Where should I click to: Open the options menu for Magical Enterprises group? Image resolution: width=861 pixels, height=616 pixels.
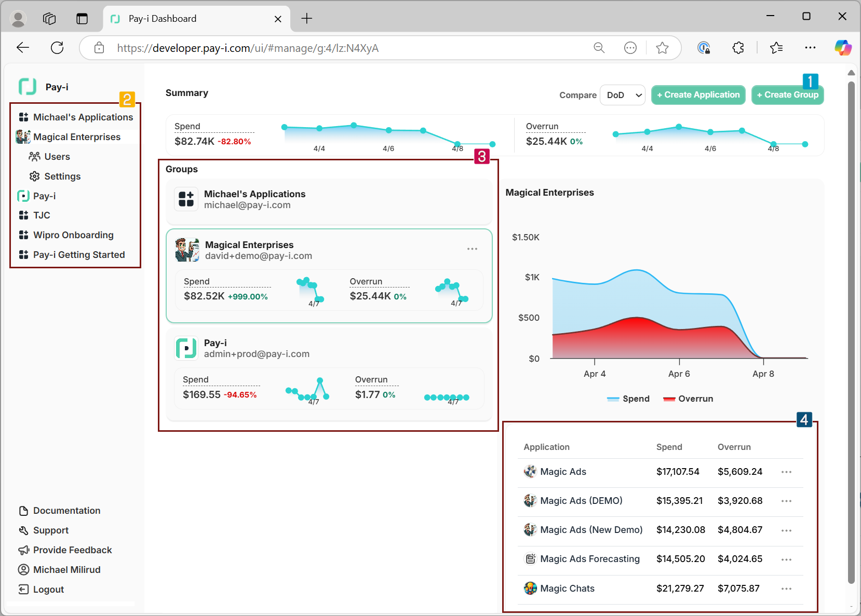(x=472, y=249)
